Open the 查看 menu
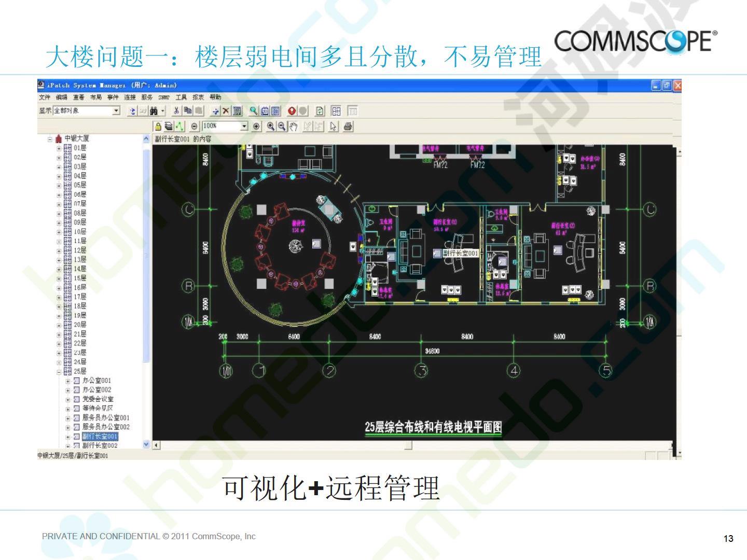Viewport: 747px width, 560px height. [79, 97]
